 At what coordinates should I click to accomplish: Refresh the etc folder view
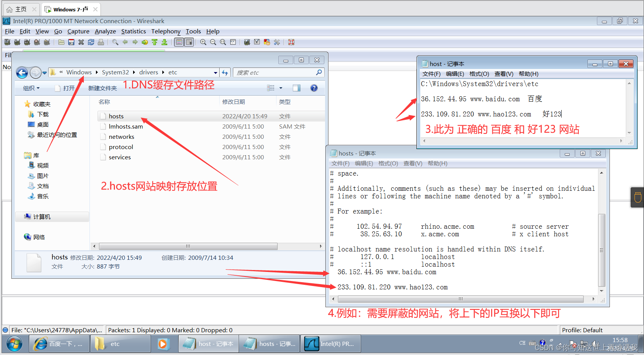pos(225,72)
